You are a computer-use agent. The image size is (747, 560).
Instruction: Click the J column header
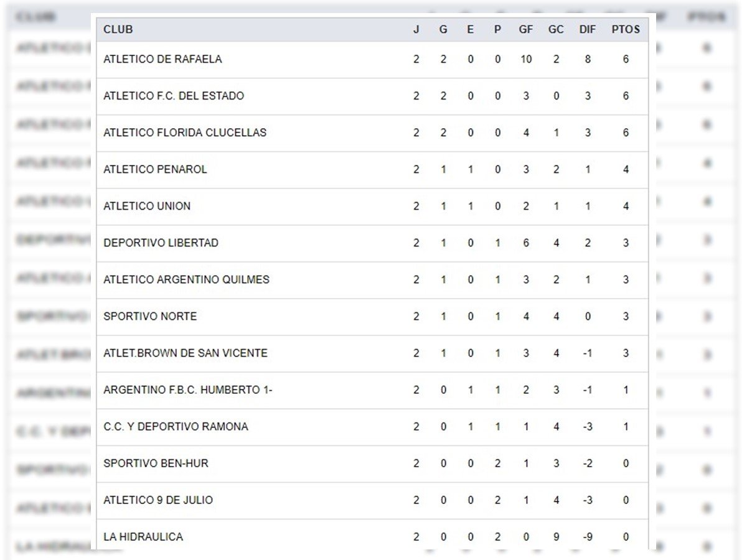tap(416, 29)
